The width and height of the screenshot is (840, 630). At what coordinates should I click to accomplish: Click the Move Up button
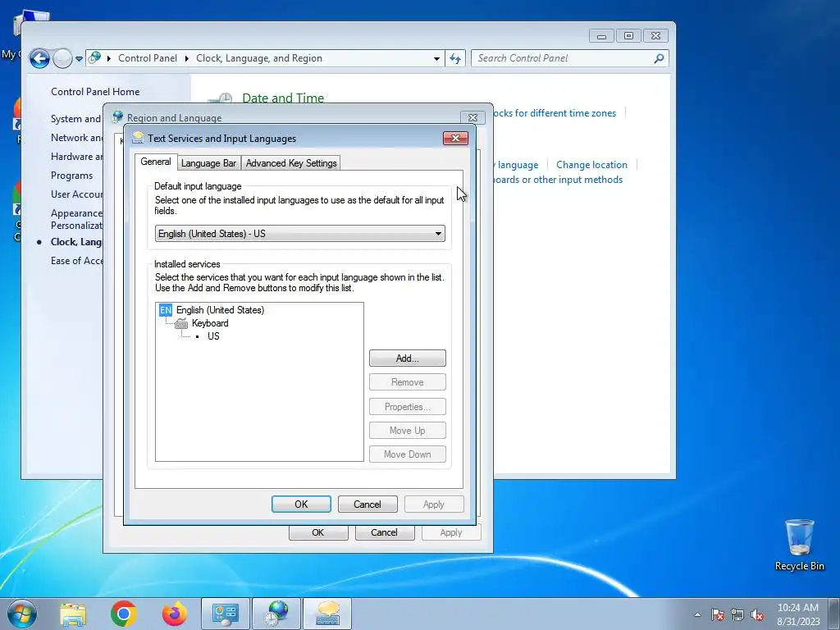point(407,430)
